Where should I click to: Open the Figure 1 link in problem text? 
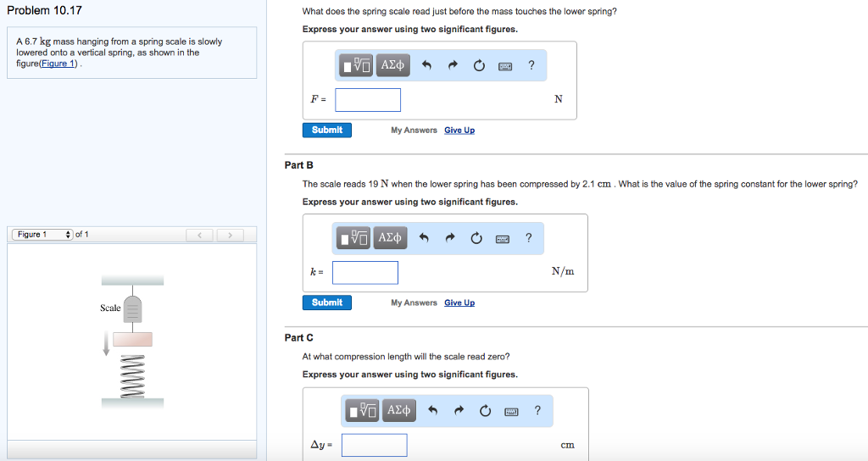click(59, 64)
